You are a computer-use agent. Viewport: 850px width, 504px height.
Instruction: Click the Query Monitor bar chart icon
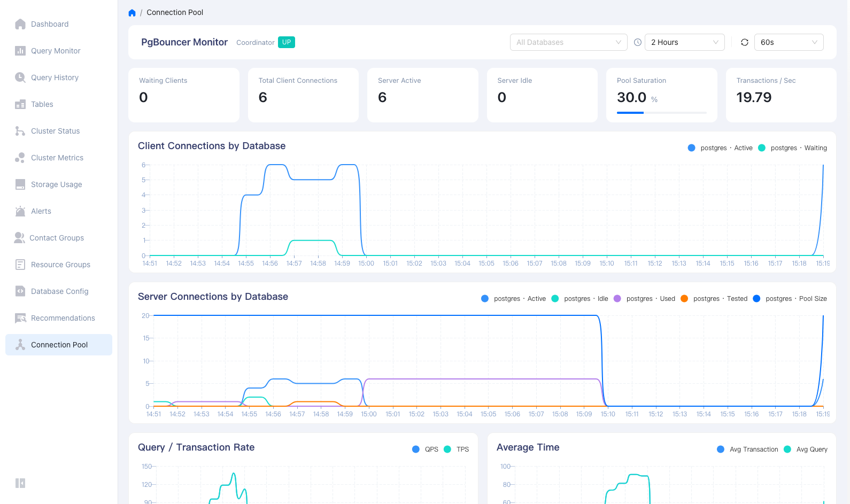click(x=20, y=51)
